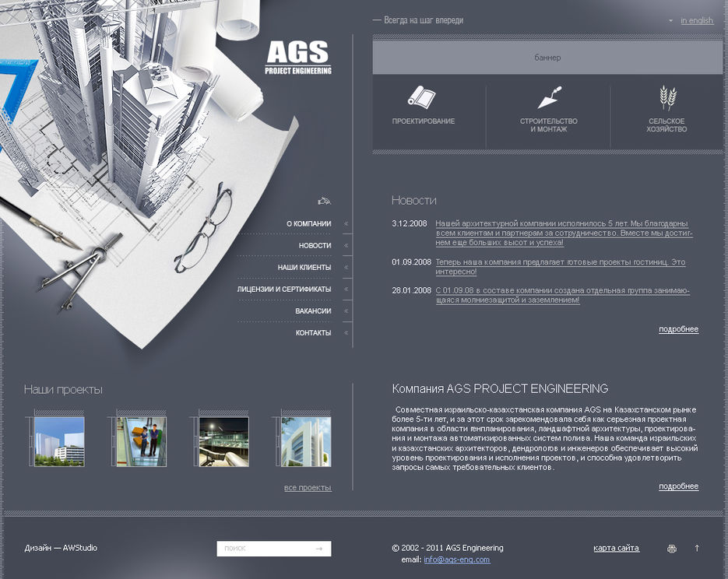Click the handshake icon above the menu
The height and width of the screenshot is (579, 728).
(324, 201)
